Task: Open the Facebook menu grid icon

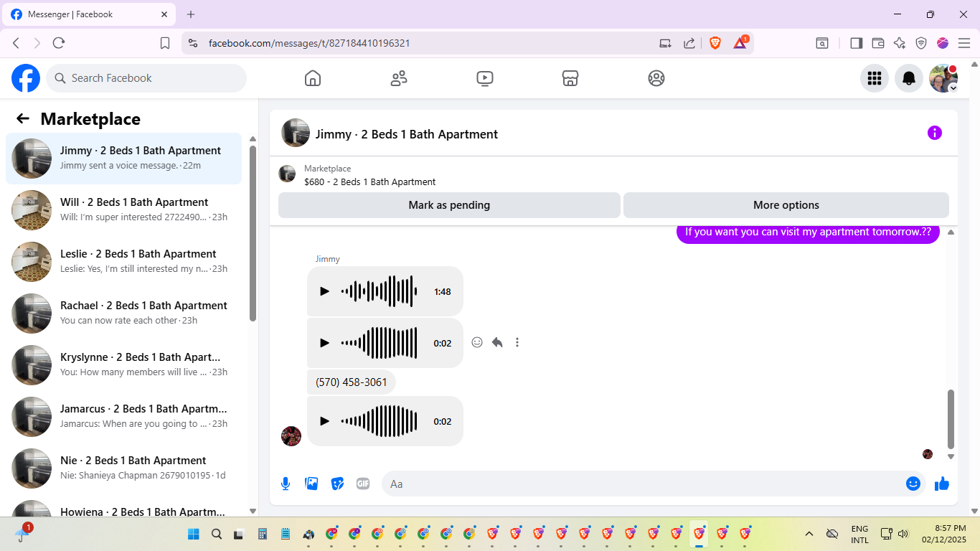Action: coord(875,78)
